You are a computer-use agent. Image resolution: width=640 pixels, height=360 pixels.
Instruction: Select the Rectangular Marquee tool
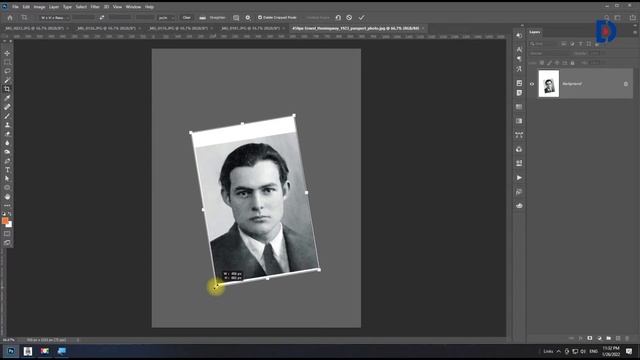(x=7, y=62)
